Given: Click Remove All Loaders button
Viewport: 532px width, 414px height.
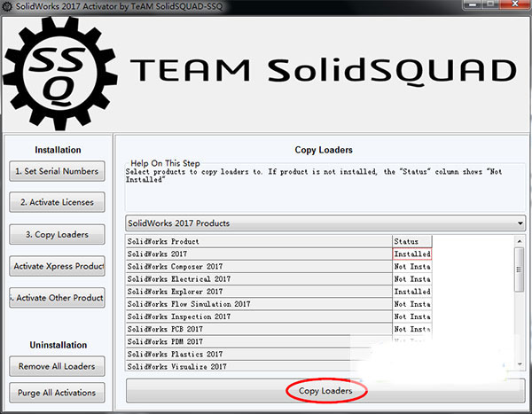Looking at the screenshot, I should tap(57, 366).
